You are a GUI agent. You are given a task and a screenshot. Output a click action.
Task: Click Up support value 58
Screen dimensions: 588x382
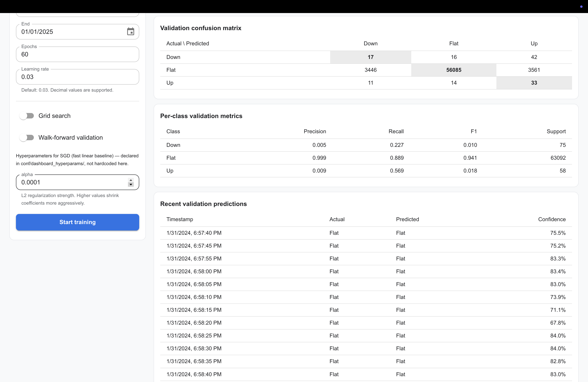563,171
